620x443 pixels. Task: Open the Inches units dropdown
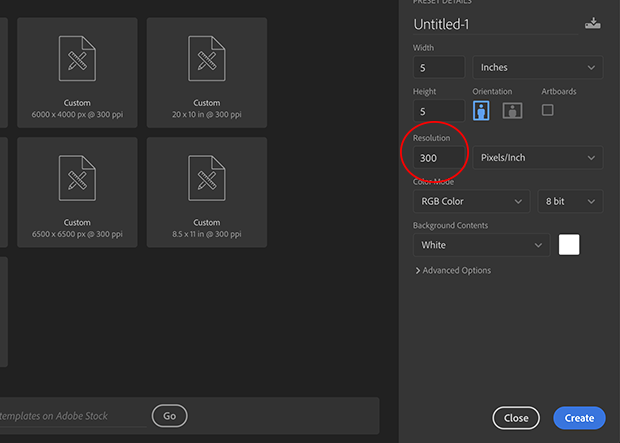coord(538,68)
